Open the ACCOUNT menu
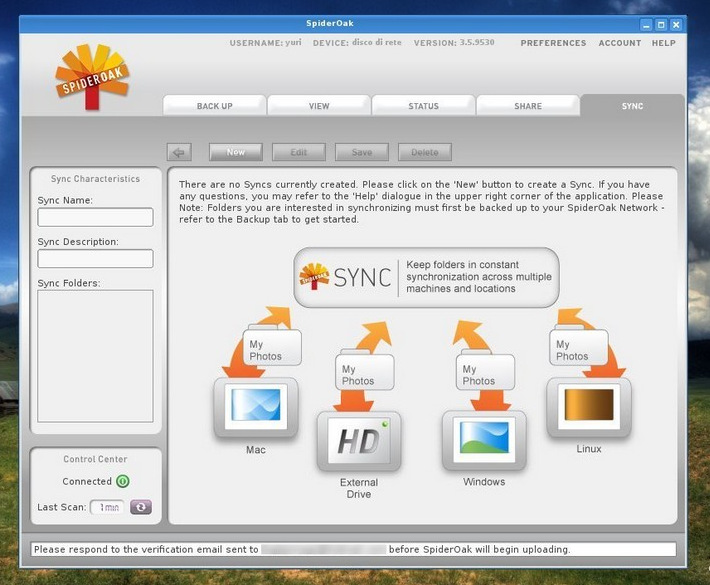The height and width of the screenshot is (585, 710). tap(620, 43)
